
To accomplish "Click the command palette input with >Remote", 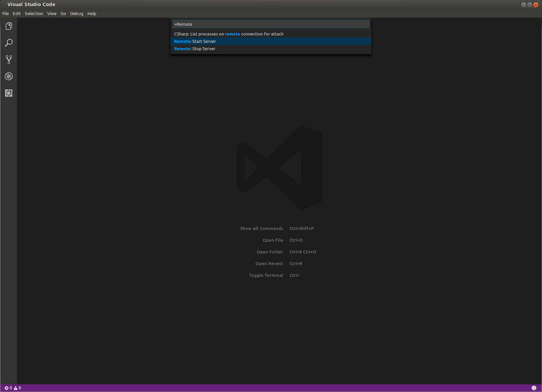I will (271, 24).
